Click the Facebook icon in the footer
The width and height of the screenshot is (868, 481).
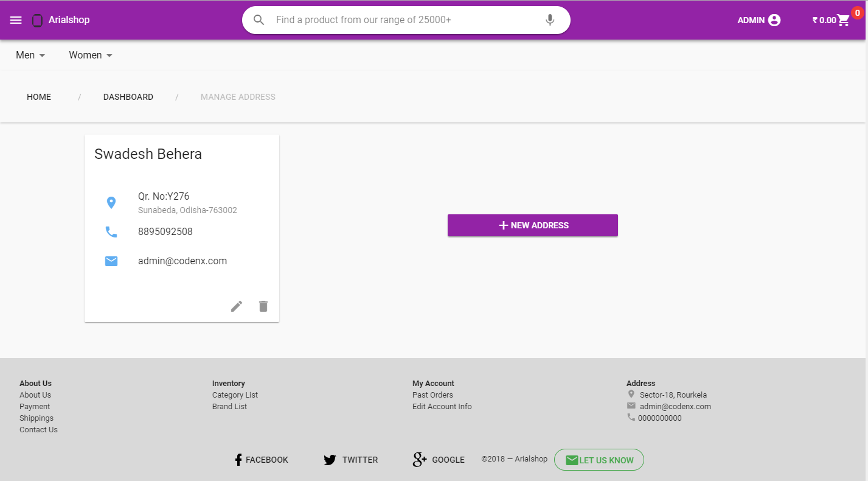click(238, 460)
